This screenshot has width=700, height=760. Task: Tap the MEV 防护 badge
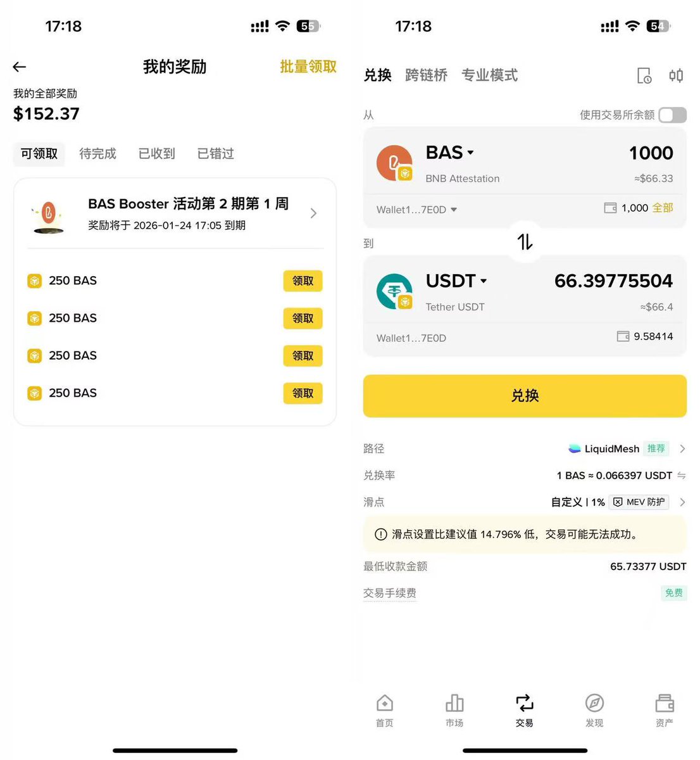(639, 502)
